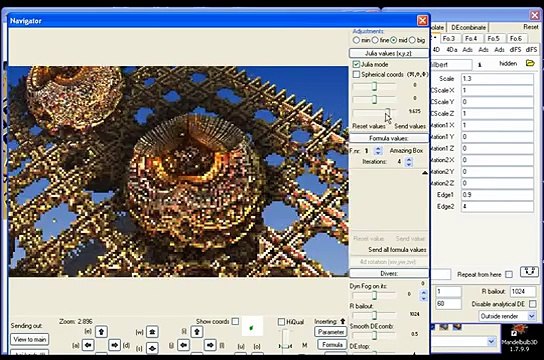544x360 pixels.
Task: Click the Edge2 input field showing 4
Action: point(497,206)
